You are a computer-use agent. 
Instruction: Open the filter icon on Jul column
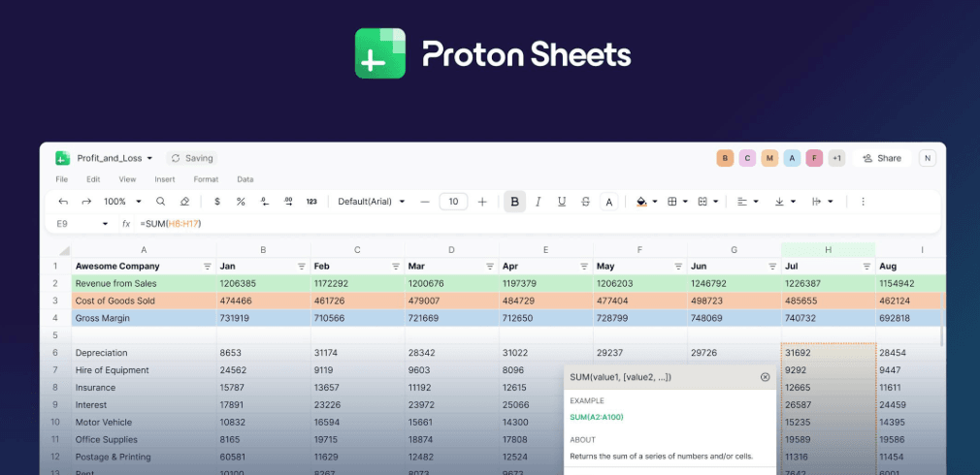866,267
